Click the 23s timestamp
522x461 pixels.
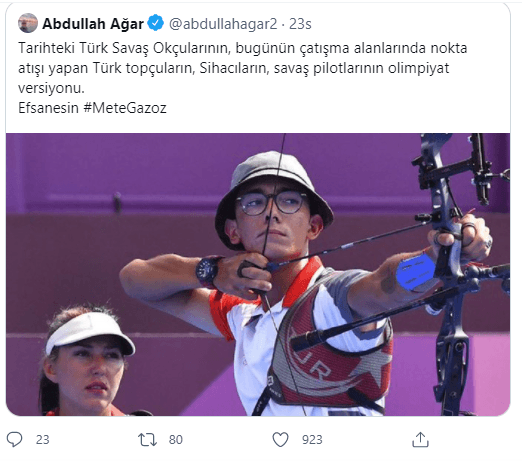pos(300,24)
